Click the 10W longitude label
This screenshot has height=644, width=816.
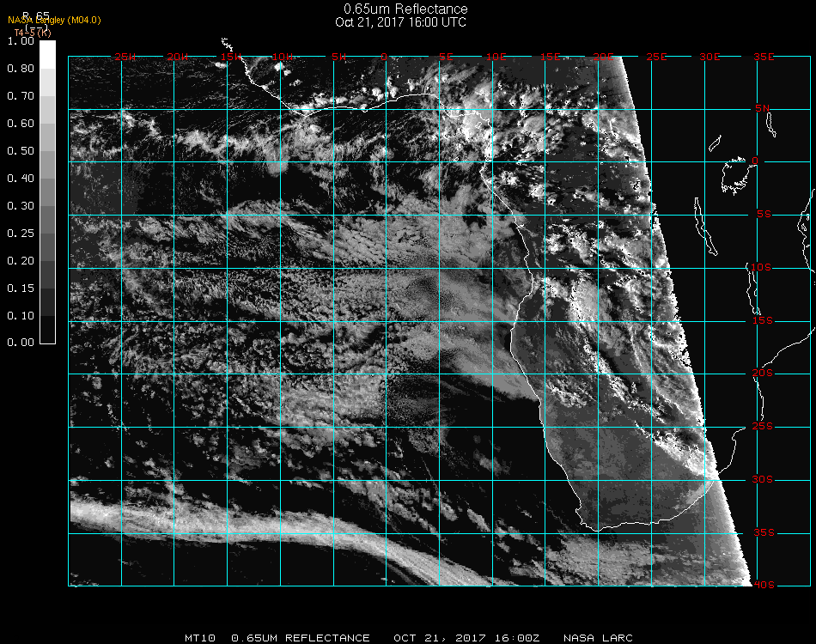click(283, 58)
